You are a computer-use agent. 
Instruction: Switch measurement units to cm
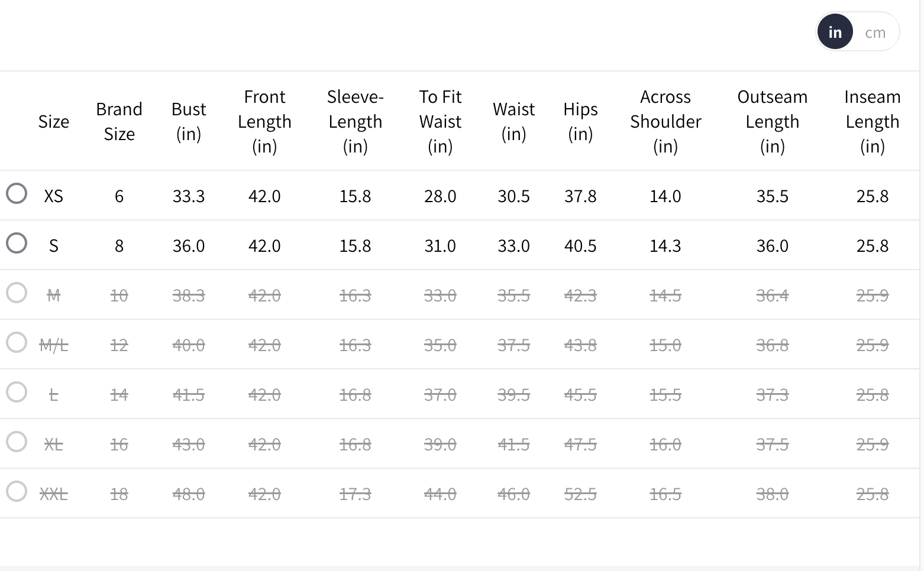pyautogui.click(x=875, y=33)
